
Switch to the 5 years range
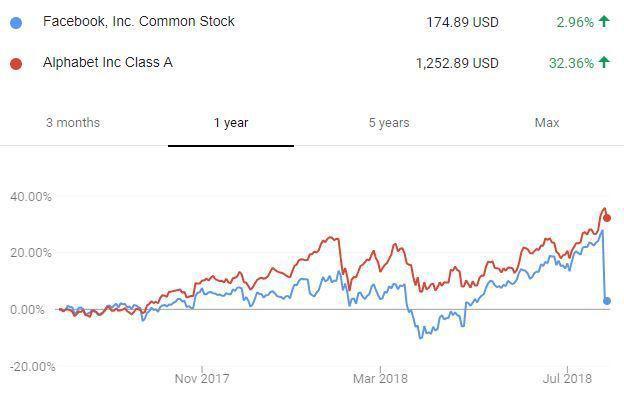coord(389,123)
